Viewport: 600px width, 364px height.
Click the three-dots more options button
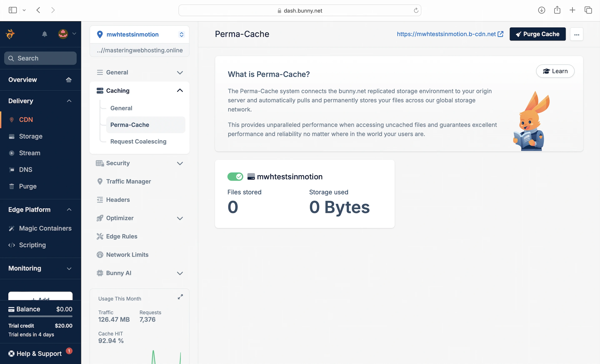(x=576, y=34)
